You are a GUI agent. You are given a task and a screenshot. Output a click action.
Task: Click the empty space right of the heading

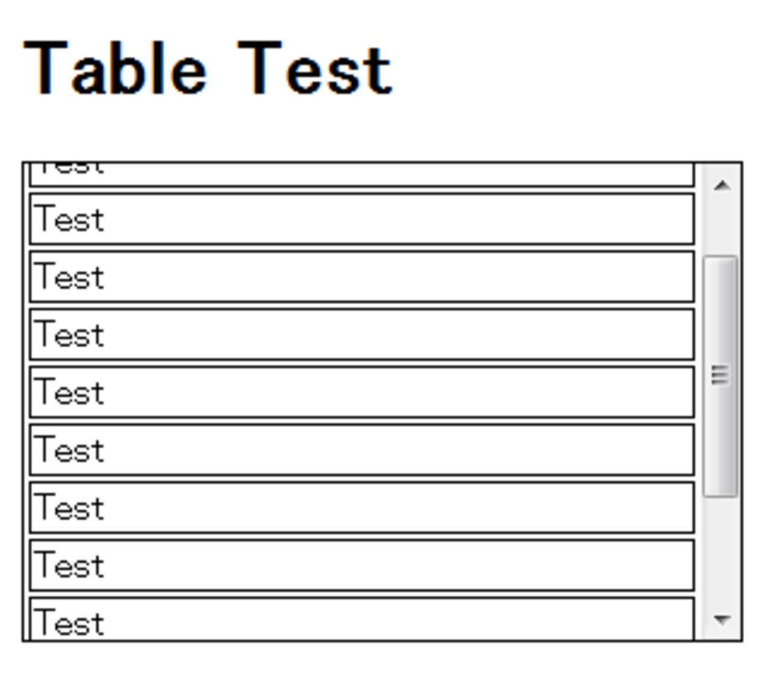(573, 69)
